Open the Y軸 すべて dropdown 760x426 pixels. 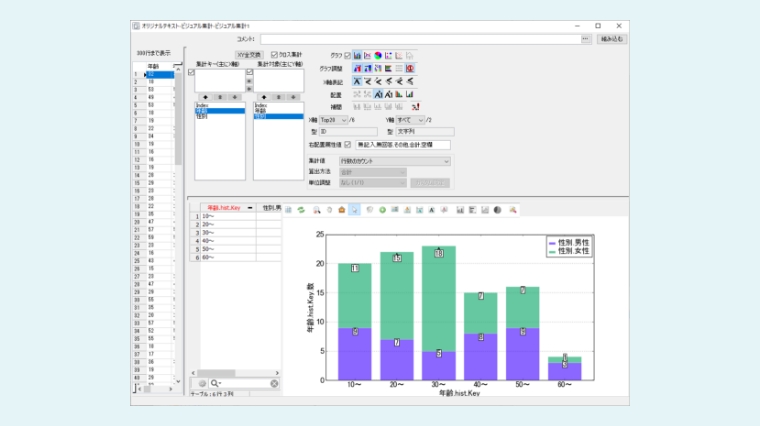click(x=410, y=120)
